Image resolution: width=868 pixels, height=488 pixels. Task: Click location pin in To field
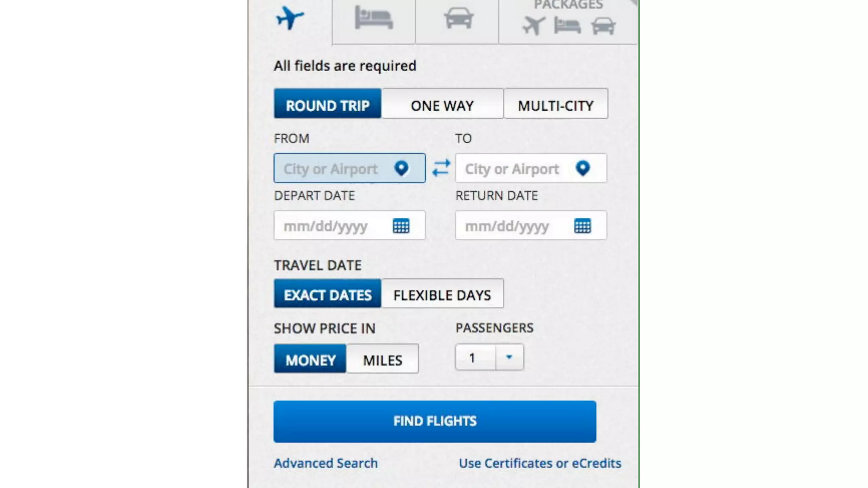point(582,168)
